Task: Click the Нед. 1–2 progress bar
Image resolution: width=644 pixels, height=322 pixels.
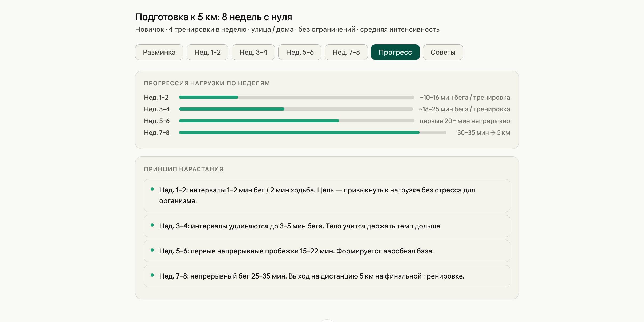Action: pos(296,98)
